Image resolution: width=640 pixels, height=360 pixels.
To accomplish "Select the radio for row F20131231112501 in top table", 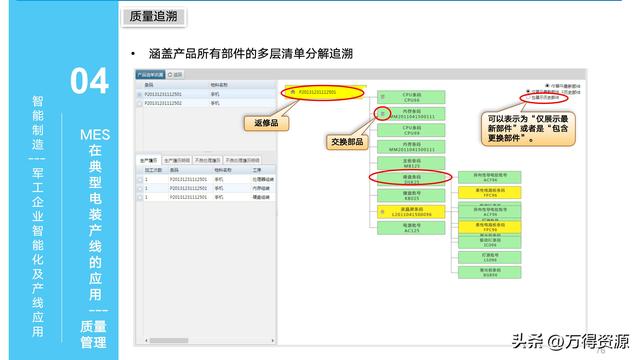I will 140,94.
